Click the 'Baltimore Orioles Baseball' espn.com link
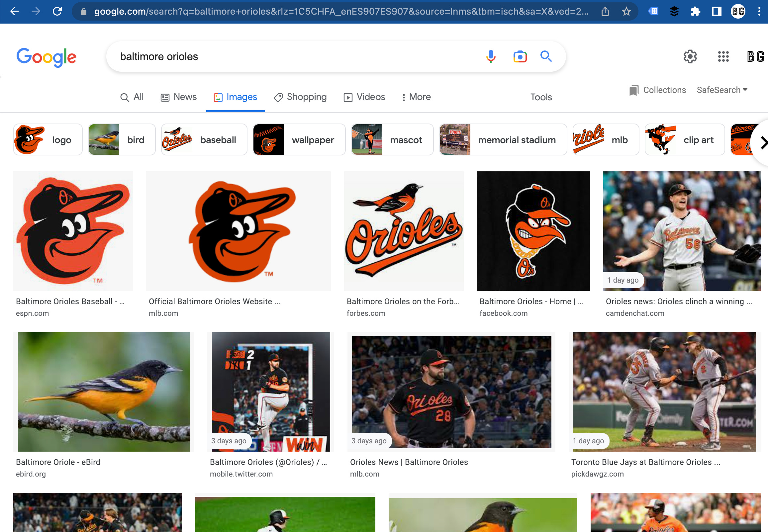This screenshot has height=532, width=768. coord(70,301)
